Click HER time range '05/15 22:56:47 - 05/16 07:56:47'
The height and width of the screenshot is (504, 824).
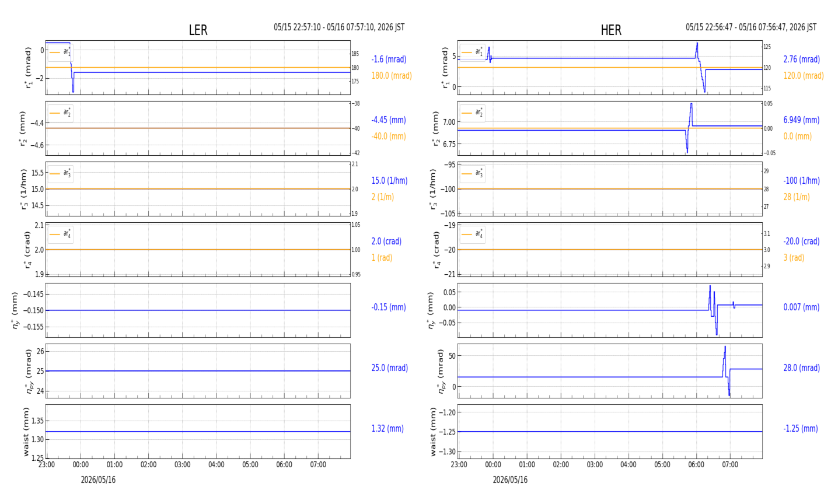(x=751, y=27)
